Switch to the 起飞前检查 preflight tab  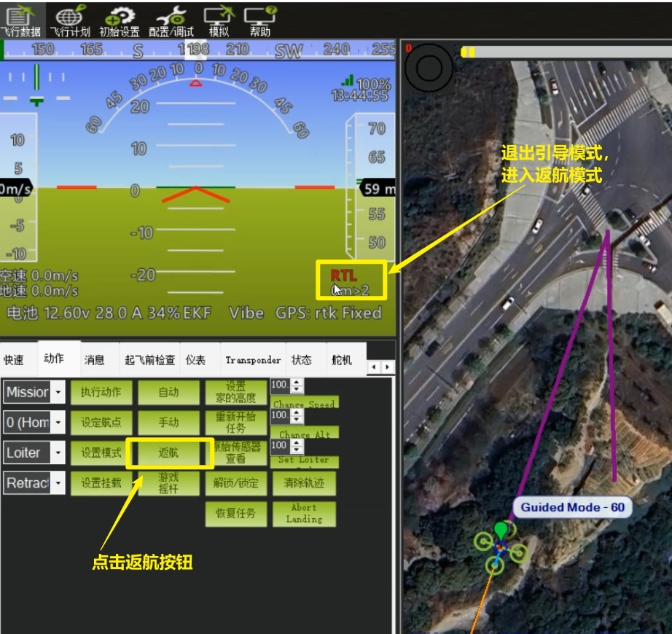coord(150,360)
